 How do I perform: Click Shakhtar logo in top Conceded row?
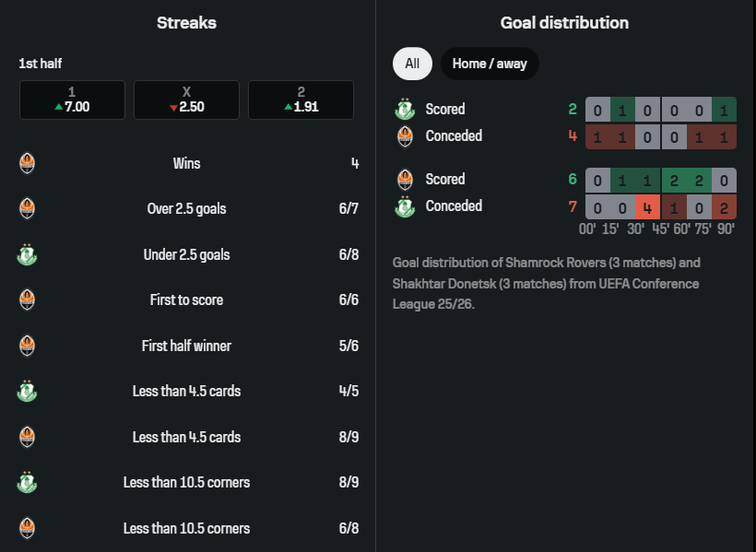click(x=405, y=136)
